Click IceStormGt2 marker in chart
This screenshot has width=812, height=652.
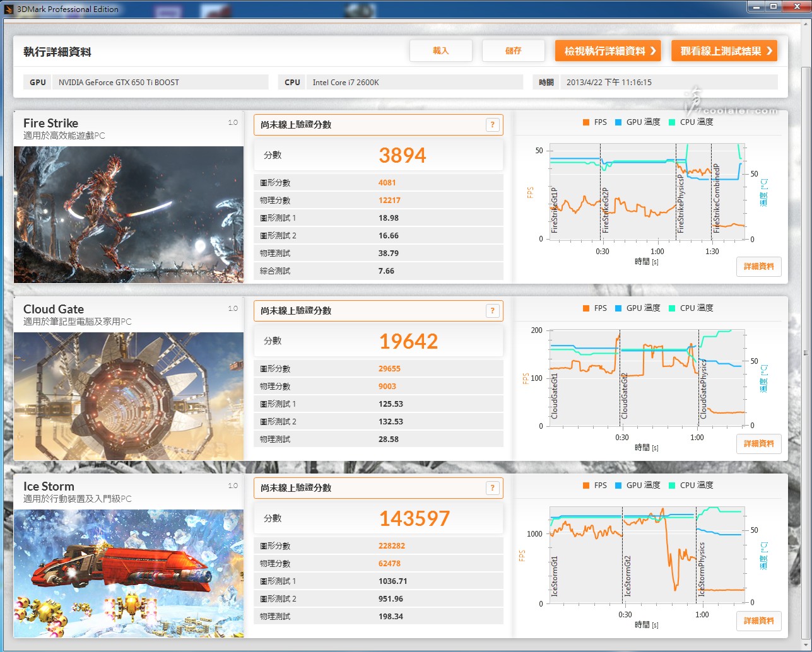click(x=627, y=576)
